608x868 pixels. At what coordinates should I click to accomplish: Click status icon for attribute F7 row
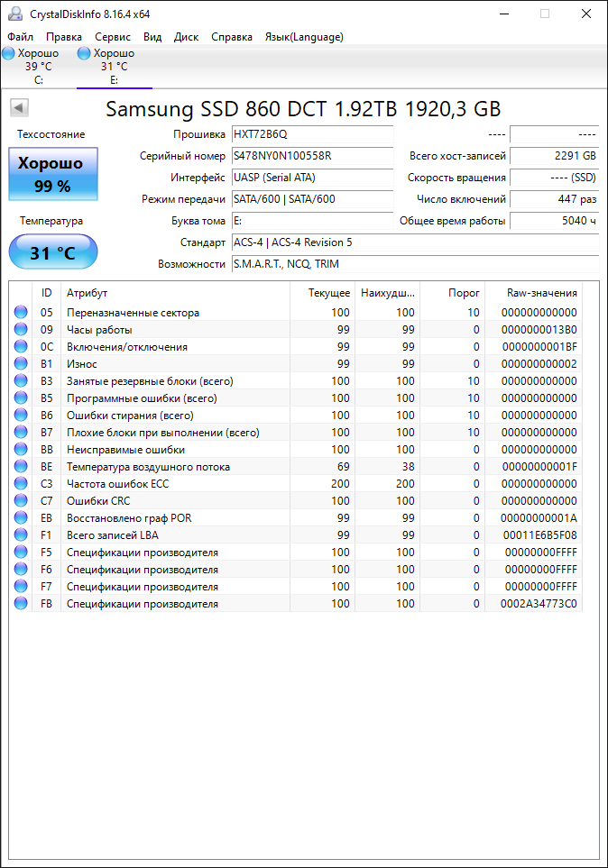tap(21, 587)
